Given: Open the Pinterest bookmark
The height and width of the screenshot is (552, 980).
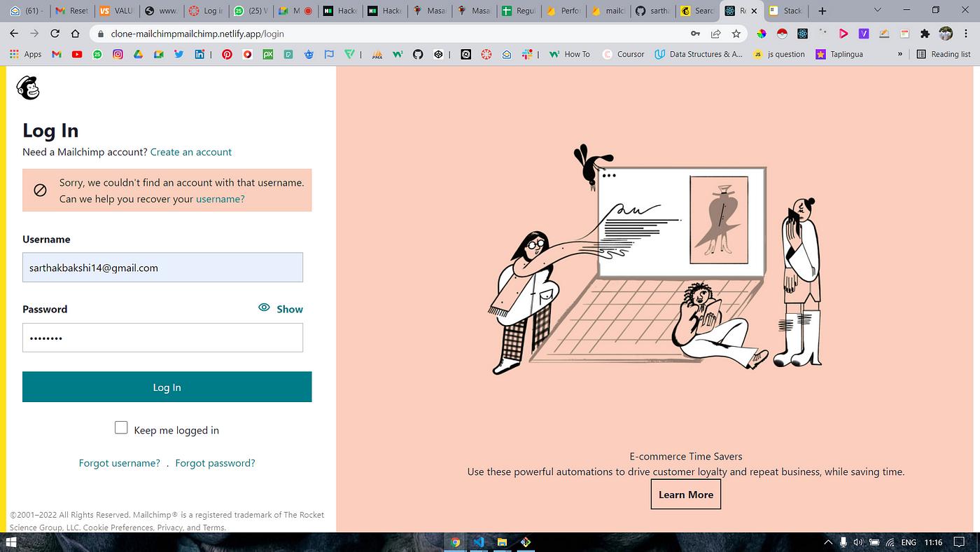Looking at the screenshot, I should [227, 54].
